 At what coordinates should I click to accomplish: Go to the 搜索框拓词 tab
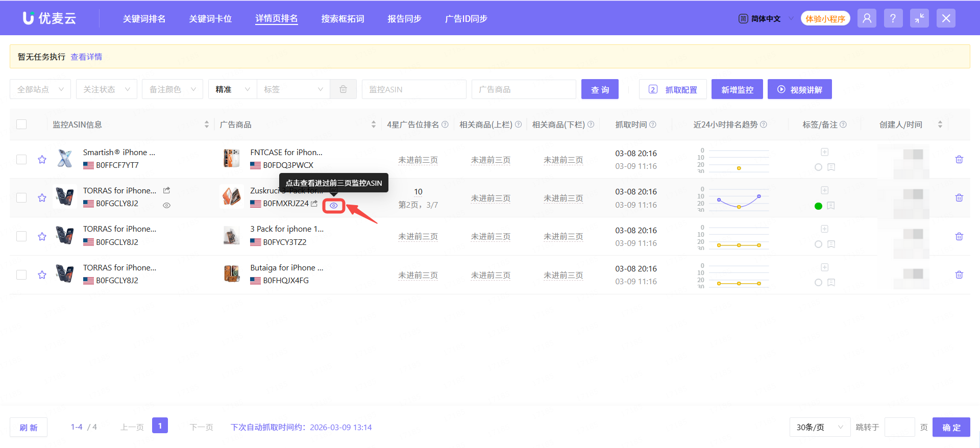[342, 19]
